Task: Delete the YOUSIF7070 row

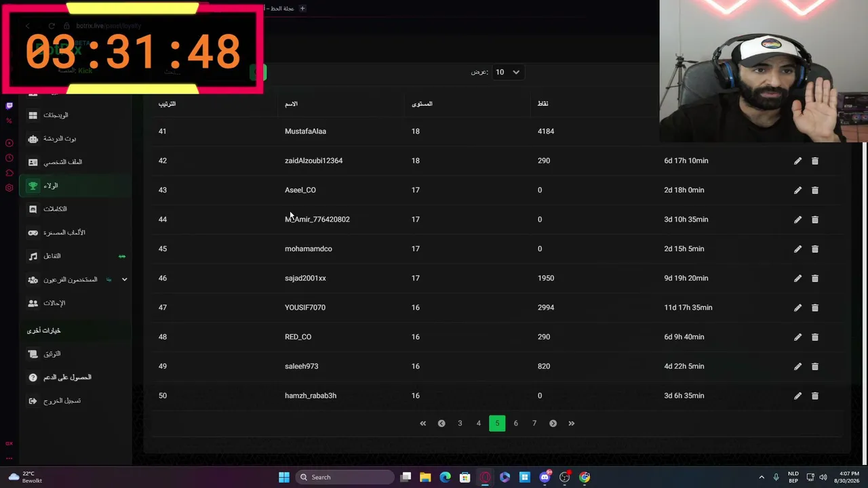Action: pos(815,308)
